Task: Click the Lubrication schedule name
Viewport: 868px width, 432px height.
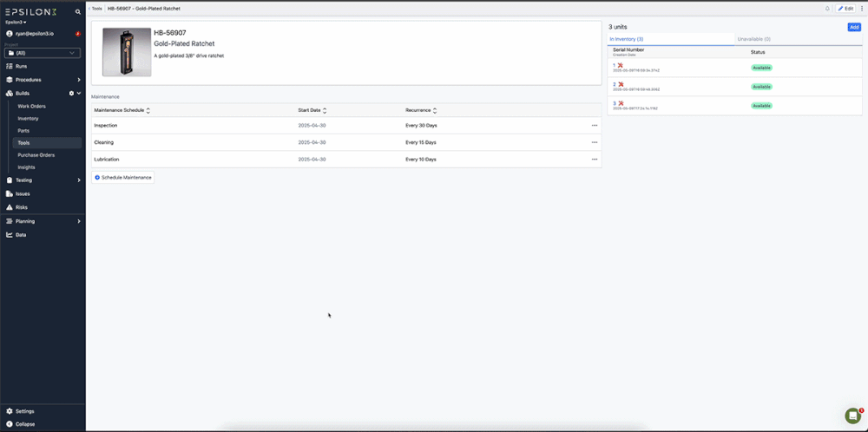Action: coord(107,160)
